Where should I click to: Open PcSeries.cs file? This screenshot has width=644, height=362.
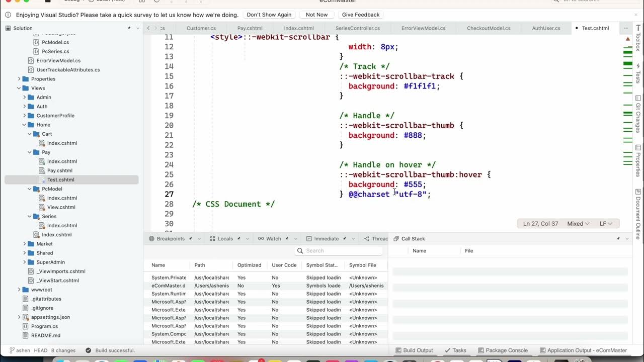55,51
